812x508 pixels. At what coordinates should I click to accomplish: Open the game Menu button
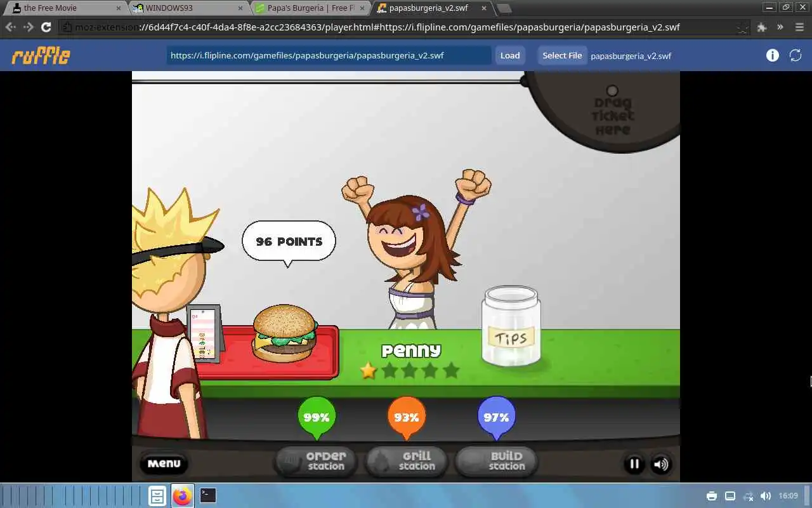tap(164, 464)
